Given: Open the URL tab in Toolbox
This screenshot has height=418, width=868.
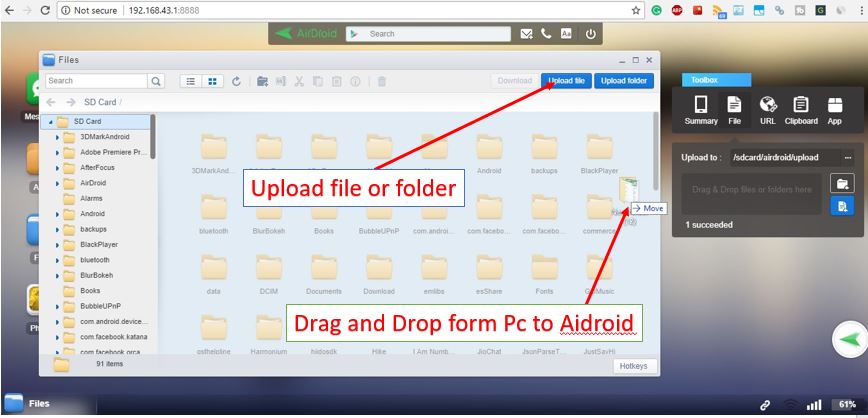Looking at the screenshot, I should click(768, 110).
